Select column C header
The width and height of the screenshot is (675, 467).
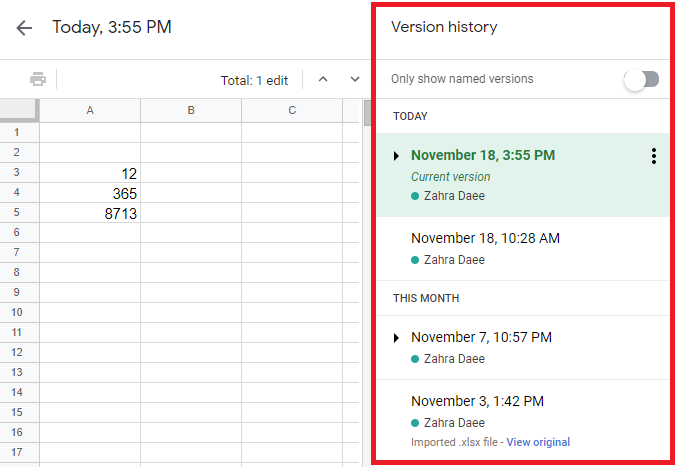point(292,110)
